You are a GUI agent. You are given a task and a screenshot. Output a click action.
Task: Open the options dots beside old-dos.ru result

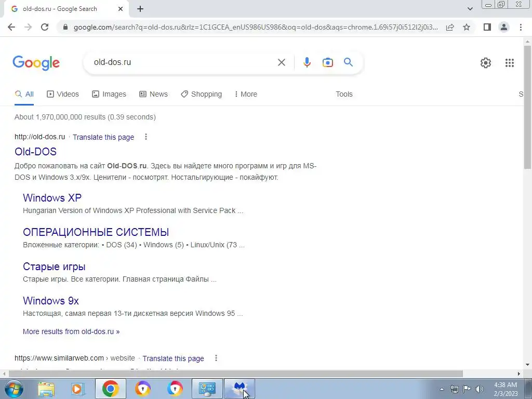click(146, 137)
